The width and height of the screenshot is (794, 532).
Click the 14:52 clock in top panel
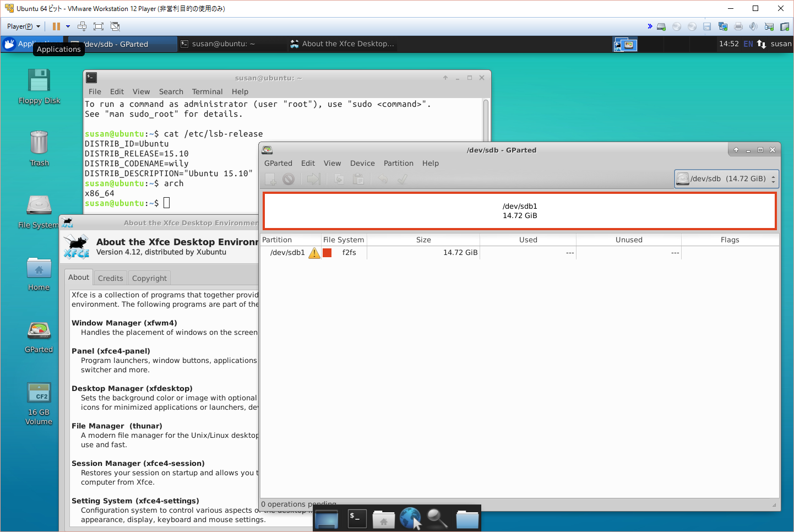pos(728,44)
